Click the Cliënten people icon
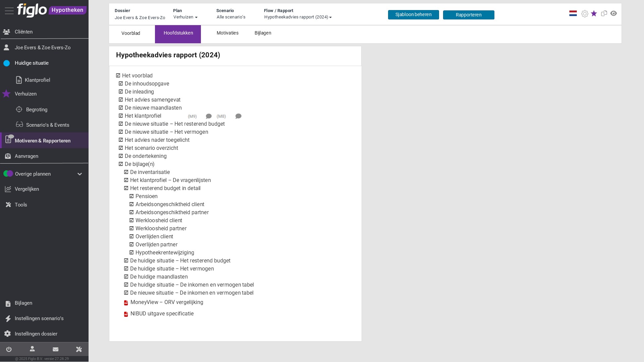644x362 pixels. click(x=6, y=32)
